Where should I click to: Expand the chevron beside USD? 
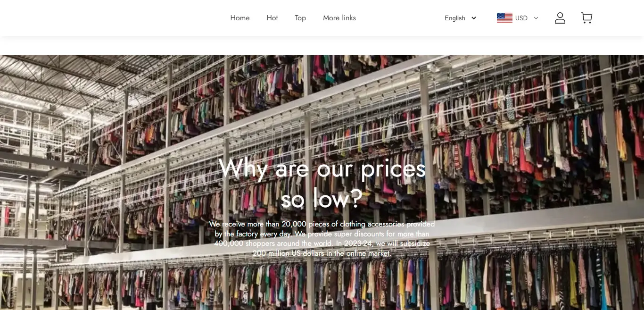(536, 18)
